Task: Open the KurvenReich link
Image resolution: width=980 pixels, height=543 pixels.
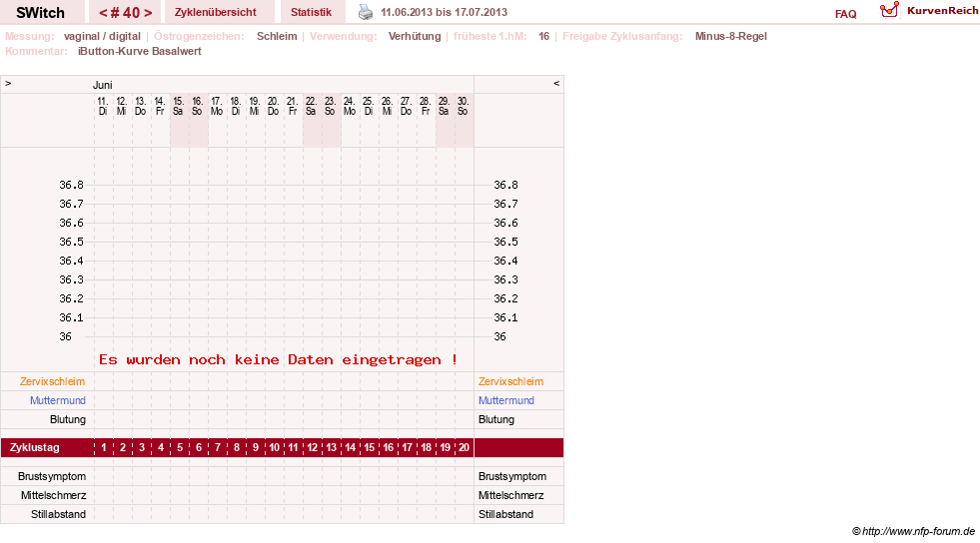Action: [942, 11]
